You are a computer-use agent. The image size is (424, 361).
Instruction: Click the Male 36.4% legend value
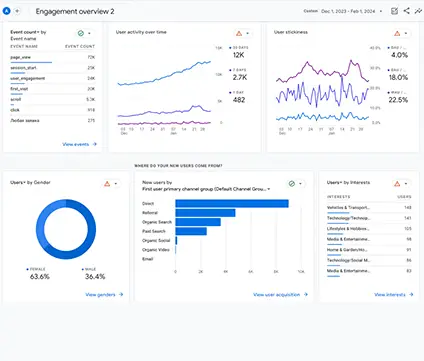tap(95, 277)
